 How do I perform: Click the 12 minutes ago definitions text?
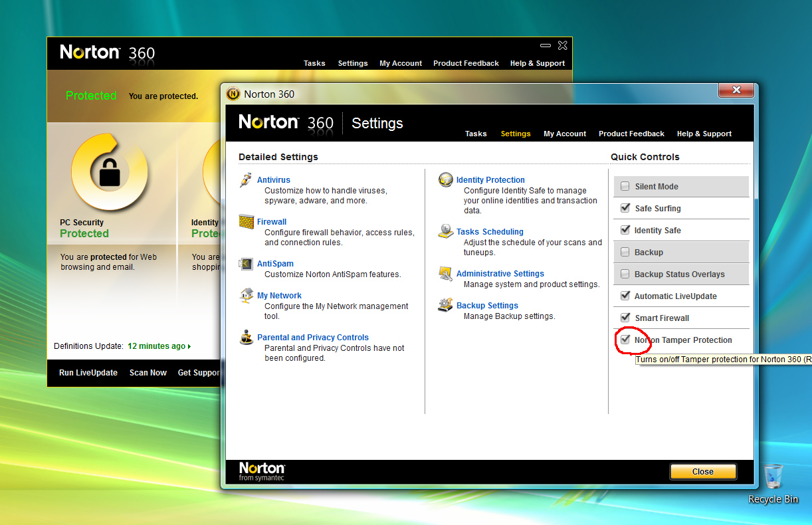coord(157,346)
